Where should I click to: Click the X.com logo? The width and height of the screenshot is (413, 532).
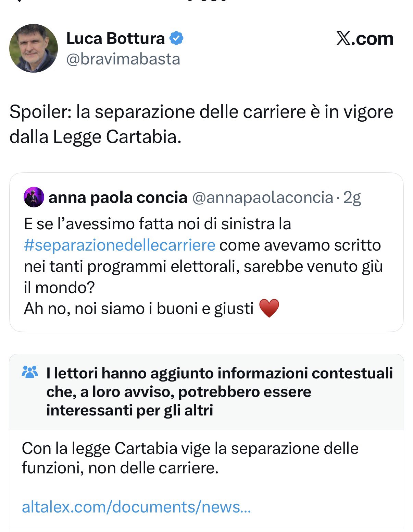[364, 39]
